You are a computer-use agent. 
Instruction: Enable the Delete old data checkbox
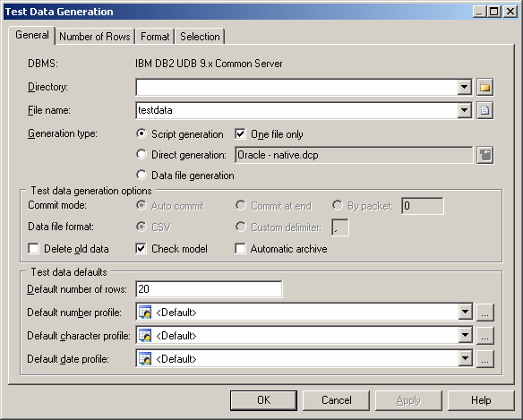34,249
